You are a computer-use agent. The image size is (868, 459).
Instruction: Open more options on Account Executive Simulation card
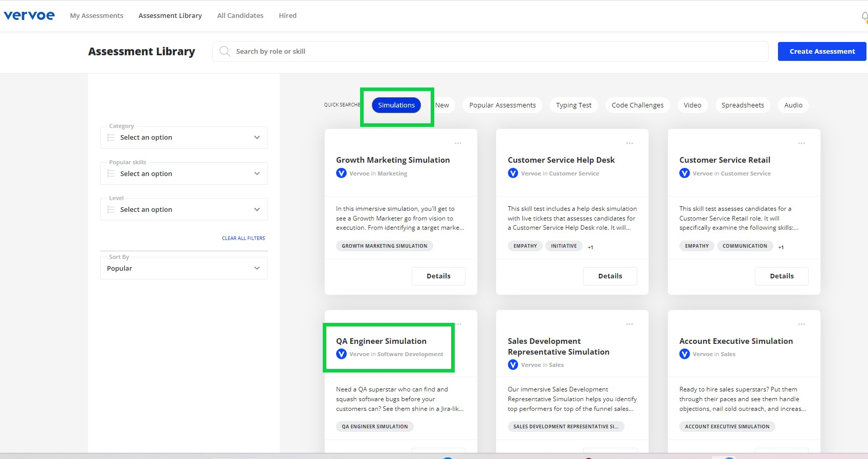[802, 324]
